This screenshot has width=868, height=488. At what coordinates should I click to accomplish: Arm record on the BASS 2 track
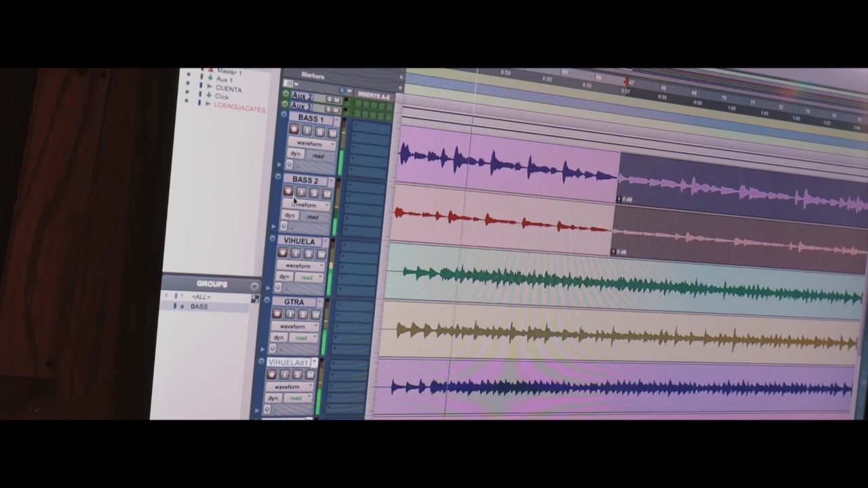[x=288, y=191]
